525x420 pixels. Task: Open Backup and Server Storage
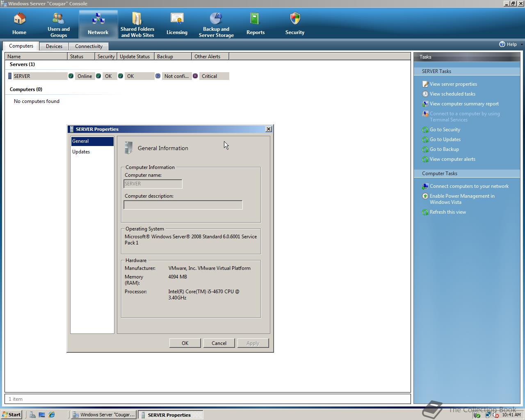coord(216,24)
